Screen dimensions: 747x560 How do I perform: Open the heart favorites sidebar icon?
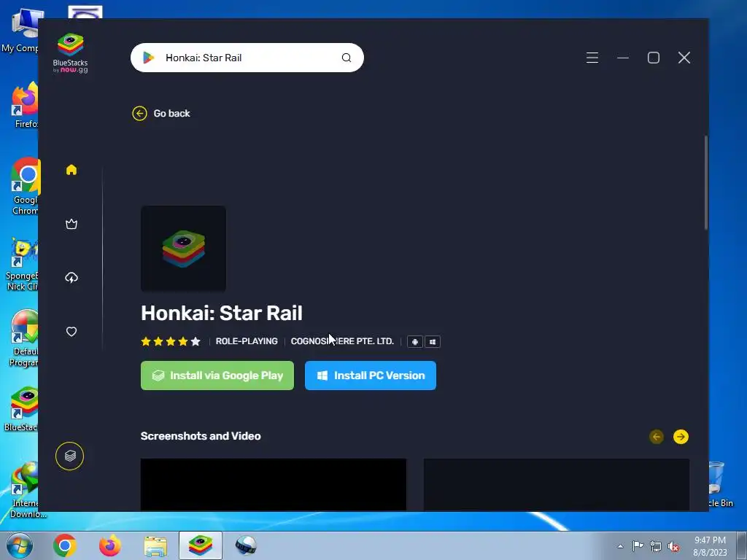(x=71, y=332)
